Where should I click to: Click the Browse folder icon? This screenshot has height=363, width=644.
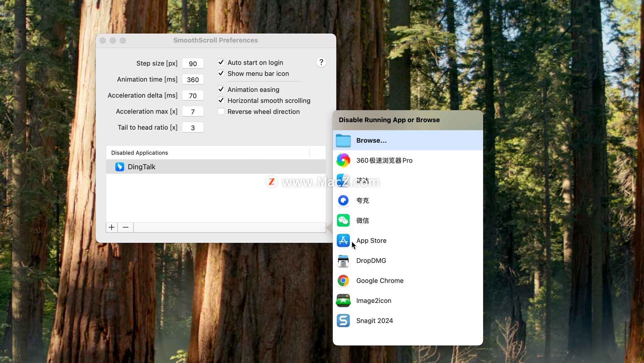click(x=343, y=140)
